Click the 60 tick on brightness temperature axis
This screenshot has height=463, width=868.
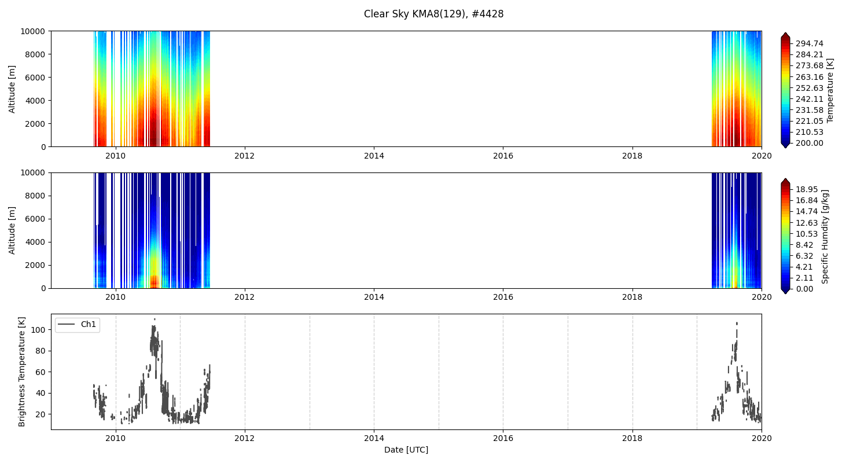tap(42, 372)
